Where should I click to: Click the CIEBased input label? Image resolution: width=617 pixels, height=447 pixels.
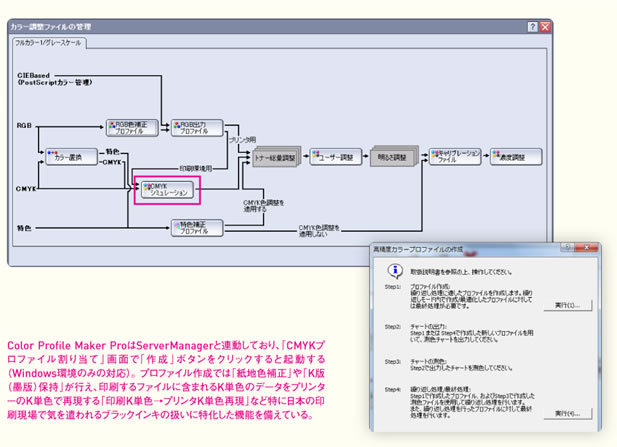33,75
